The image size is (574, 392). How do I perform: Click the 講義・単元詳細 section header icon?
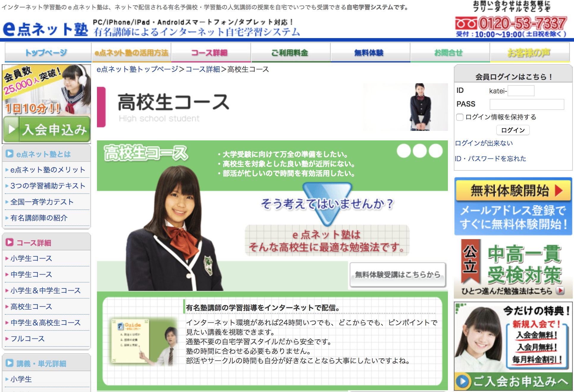pos(10,363)
